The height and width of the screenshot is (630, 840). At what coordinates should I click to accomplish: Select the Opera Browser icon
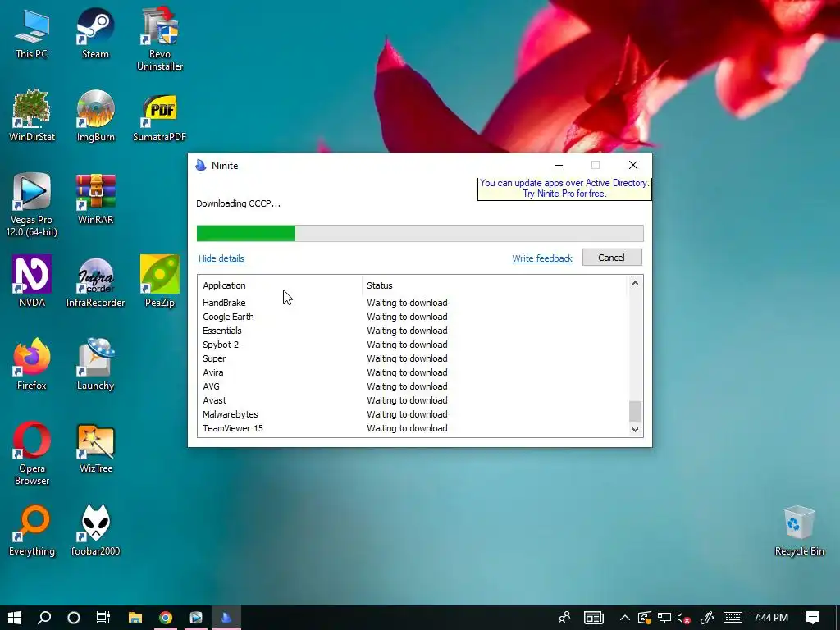[x=32, y=454]
